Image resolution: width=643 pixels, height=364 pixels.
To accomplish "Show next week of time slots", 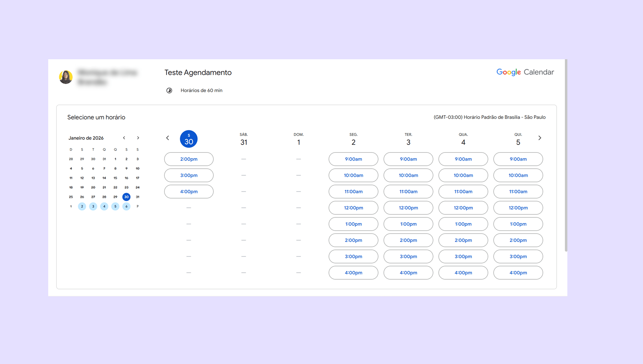I will (x=540, y=138).
